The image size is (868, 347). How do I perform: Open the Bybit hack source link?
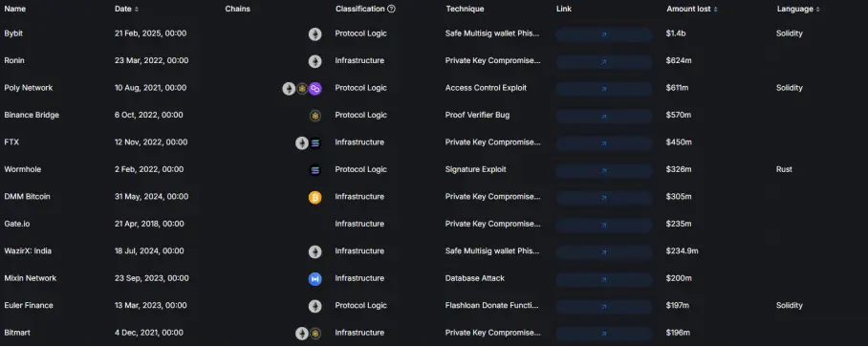point(604,34)
